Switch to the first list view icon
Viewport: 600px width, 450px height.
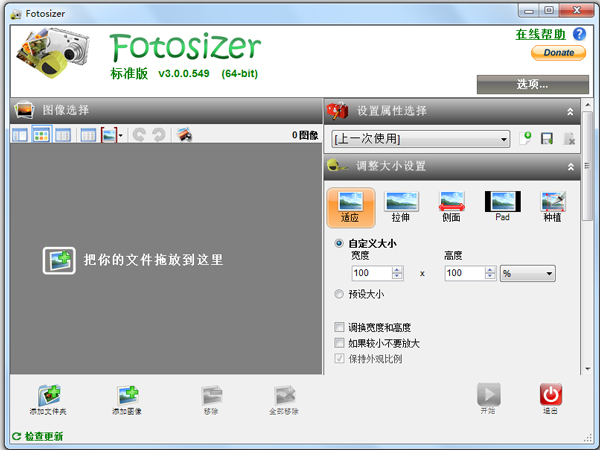(x=20, y=135)
